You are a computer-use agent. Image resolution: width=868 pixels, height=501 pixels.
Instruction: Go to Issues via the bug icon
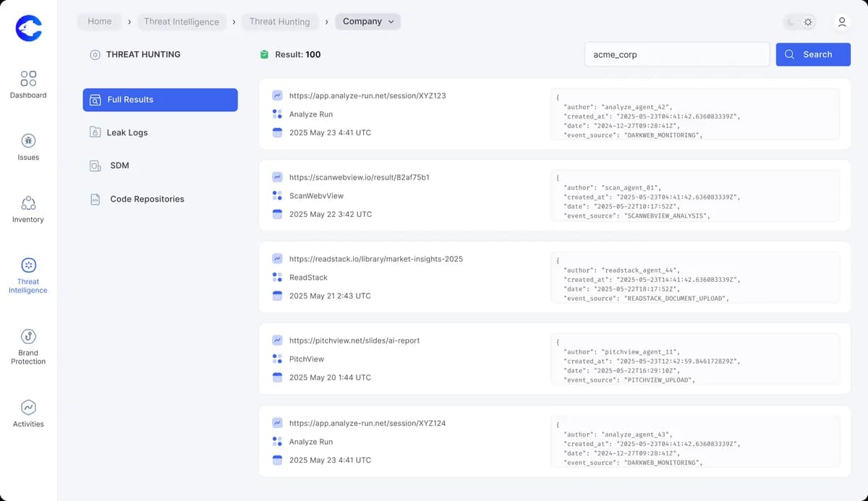click(x=28, y=140)
